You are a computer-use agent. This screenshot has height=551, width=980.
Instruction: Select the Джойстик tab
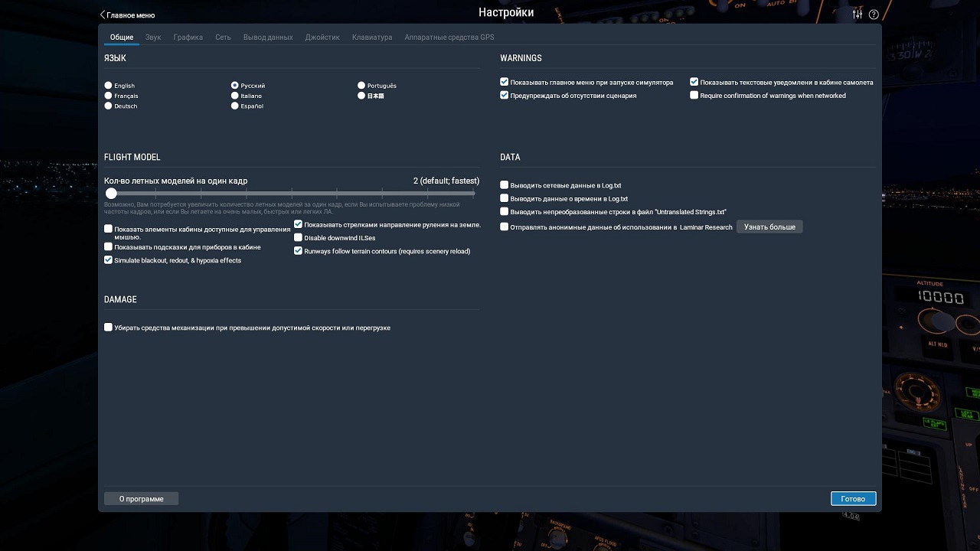322,37
